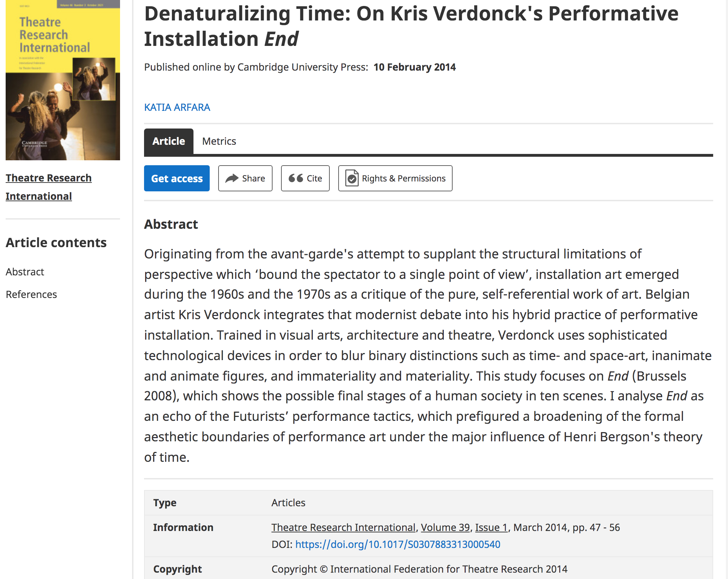Click the Abstract section heading
The width and height of the screenshot is (728, 579).
(171, 224)
